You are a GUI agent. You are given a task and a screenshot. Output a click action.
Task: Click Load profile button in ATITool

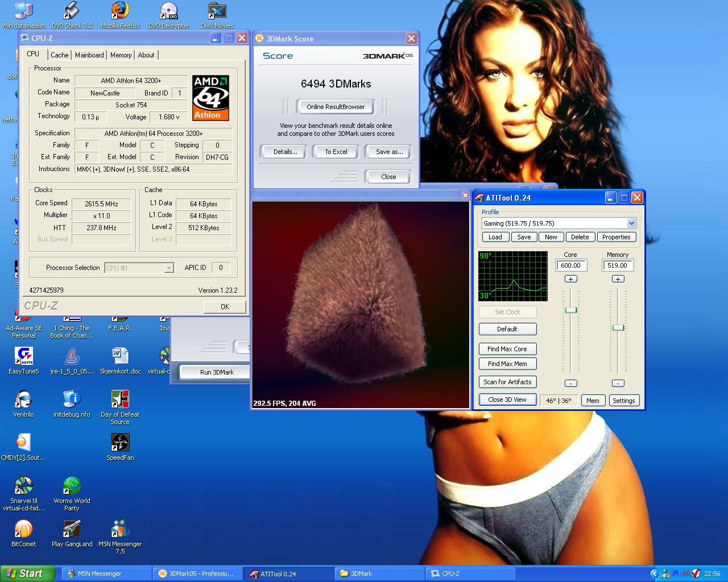[x=495, y=238]
